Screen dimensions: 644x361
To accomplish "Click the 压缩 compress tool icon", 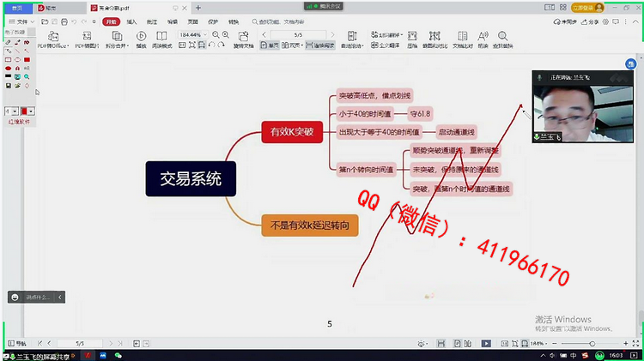I will [x=412, y=37].
